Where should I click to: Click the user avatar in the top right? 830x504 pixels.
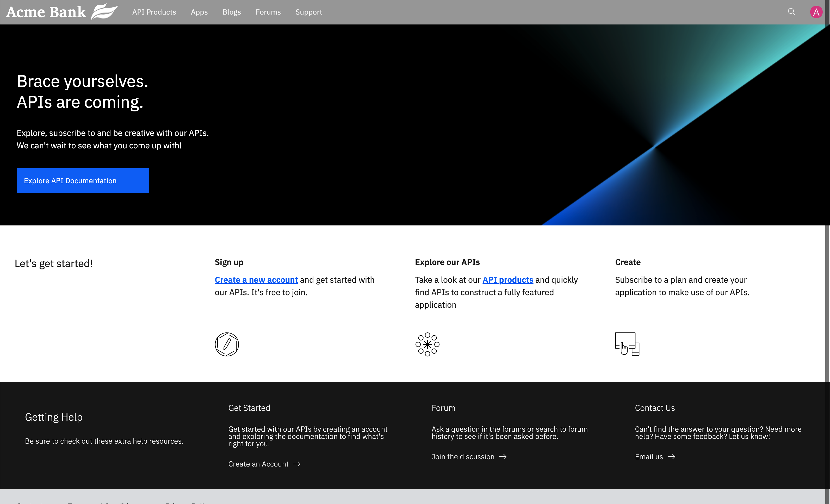point(816,12)
